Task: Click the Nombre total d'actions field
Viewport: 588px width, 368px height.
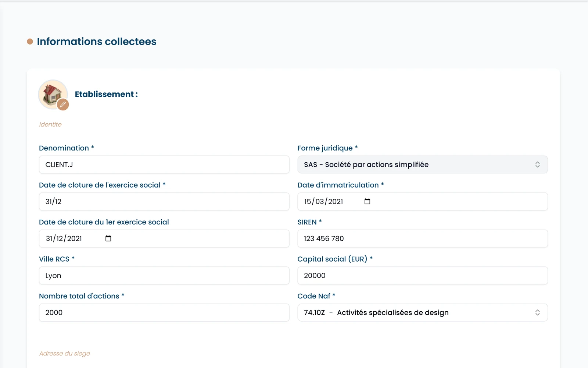Action: point(164,312)
